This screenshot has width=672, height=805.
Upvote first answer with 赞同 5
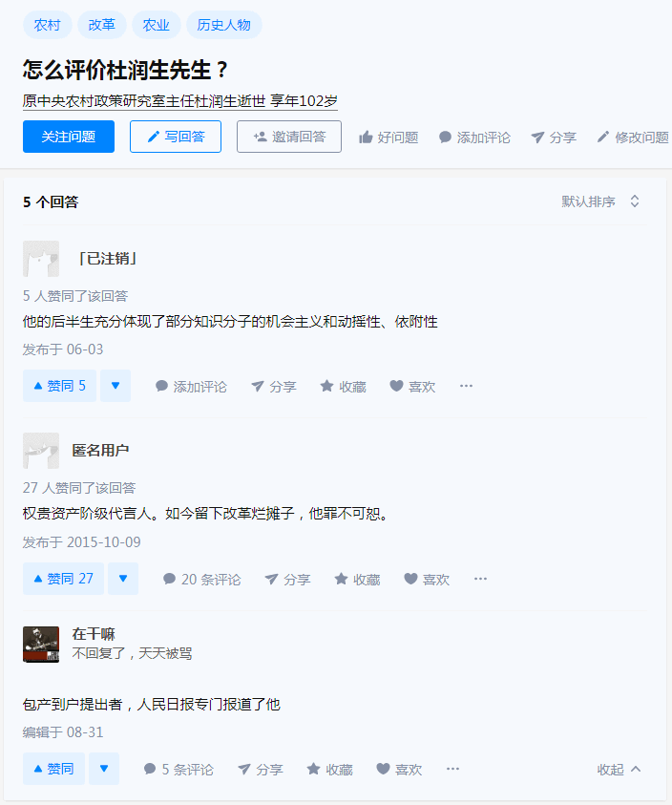(59, 386)
